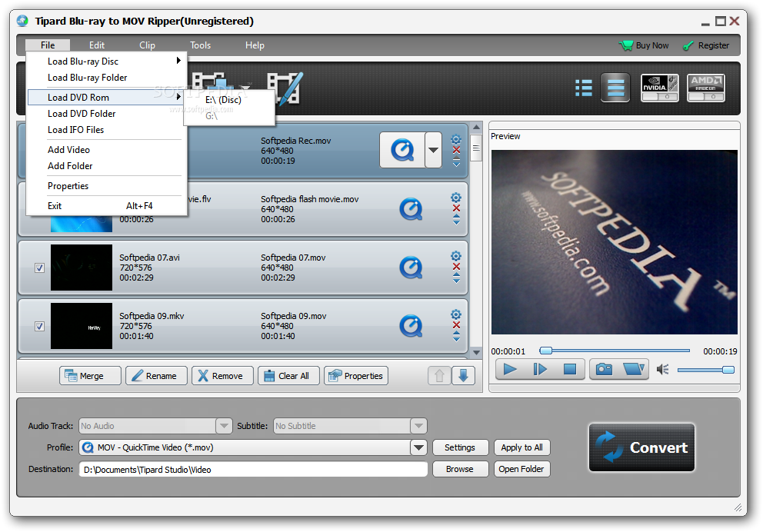Screen dimensions: 763x532
Task: Mute preview audio with speaker icon
Action: (662, 370)
